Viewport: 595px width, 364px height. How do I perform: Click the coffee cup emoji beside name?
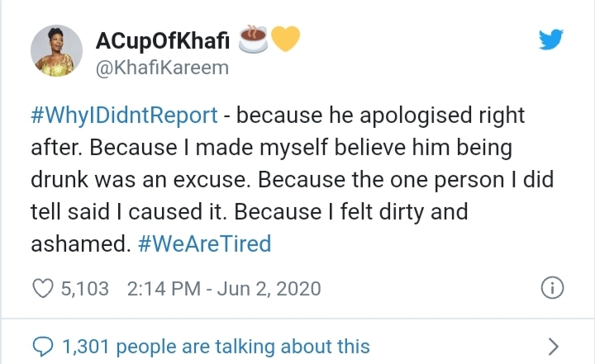tap(253, 39)
